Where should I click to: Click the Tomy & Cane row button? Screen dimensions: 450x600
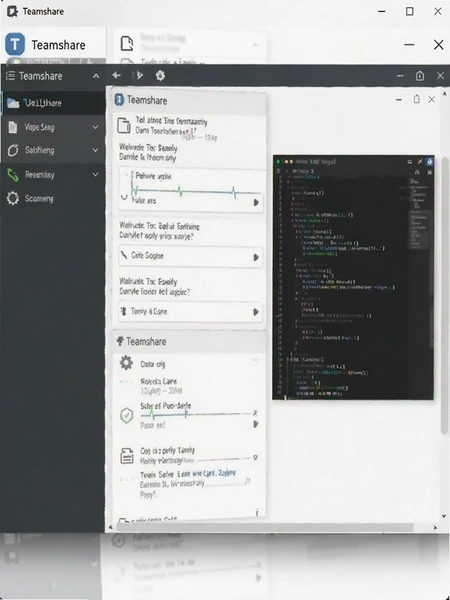click(191, 312)
